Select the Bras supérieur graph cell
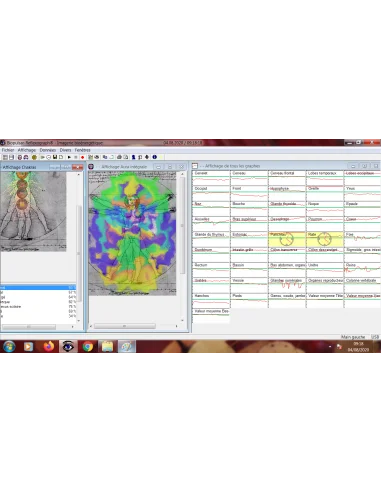 (x=249, y=224)
